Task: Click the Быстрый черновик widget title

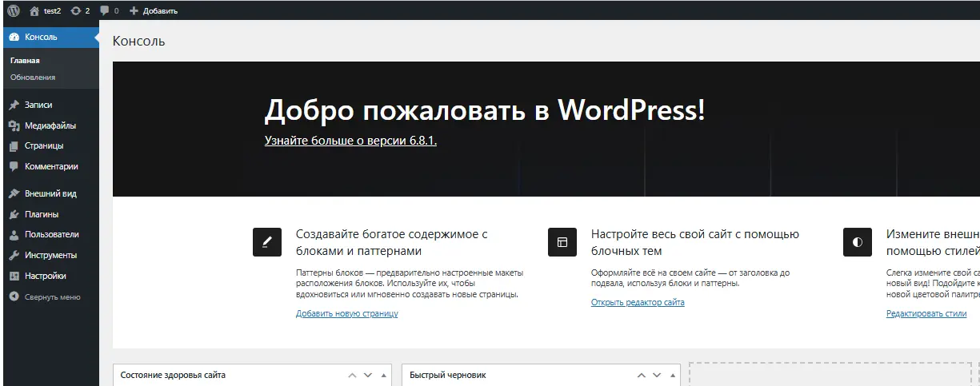Action: (447, 375)
